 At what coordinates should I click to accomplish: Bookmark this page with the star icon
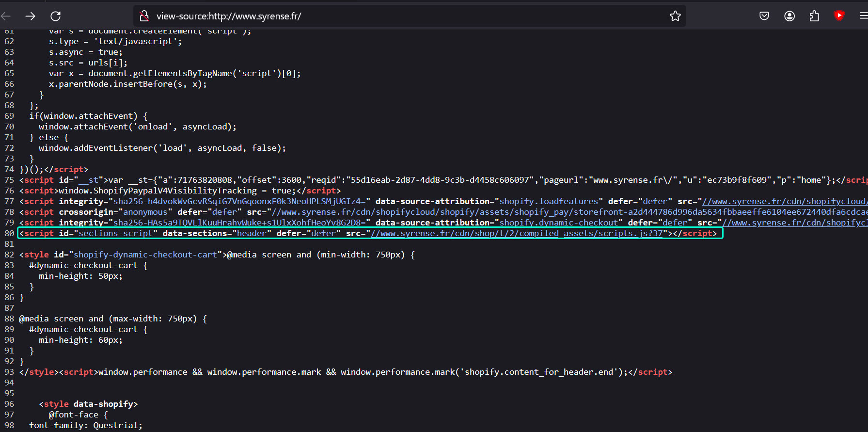[675, 16]
